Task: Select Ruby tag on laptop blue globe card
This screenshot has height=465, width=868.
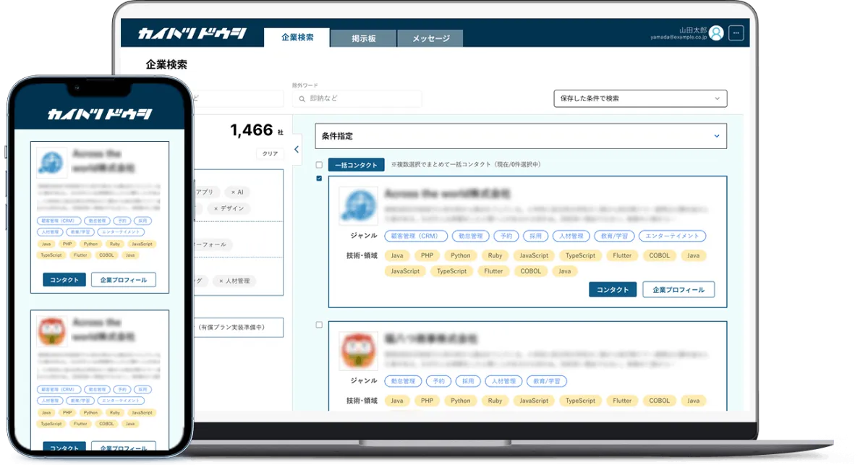Action: coord(495,255)
